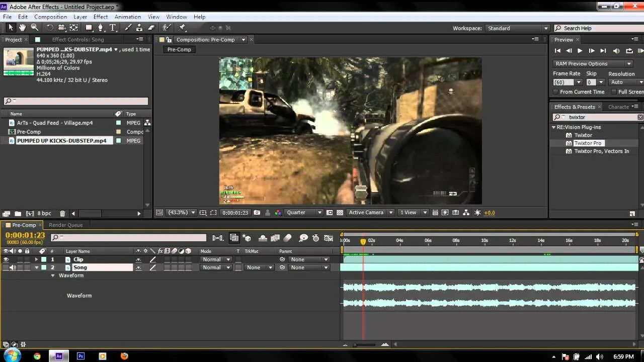Click the Play button in Preview panel

click(580, 51)
